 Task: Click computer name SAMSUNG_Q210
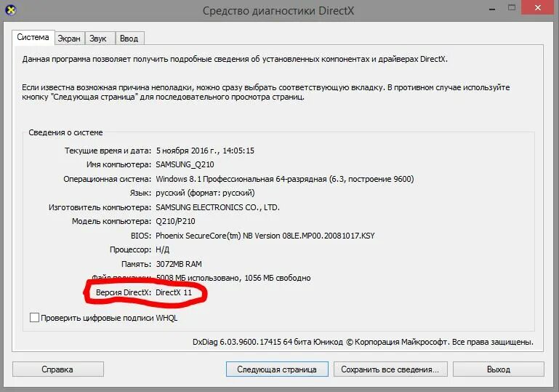(185, 165)
